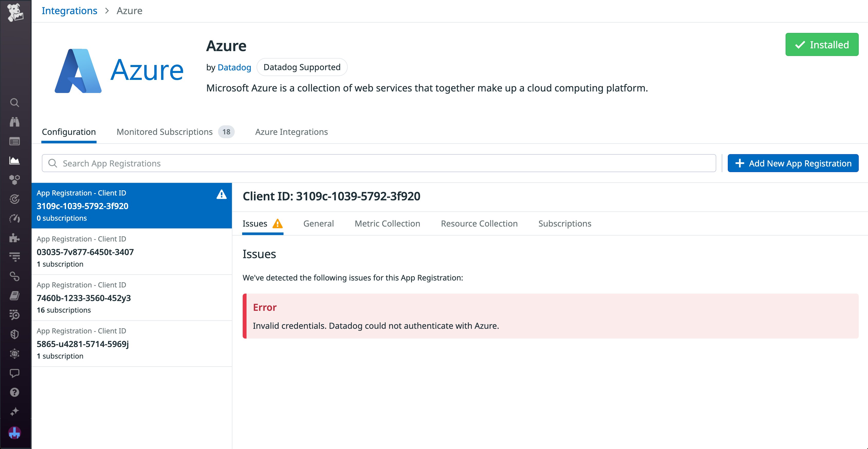This screenshot has width=868, height=449.
Task: Click the sparkle stars sidebar icon
Action: click(14, 411)
